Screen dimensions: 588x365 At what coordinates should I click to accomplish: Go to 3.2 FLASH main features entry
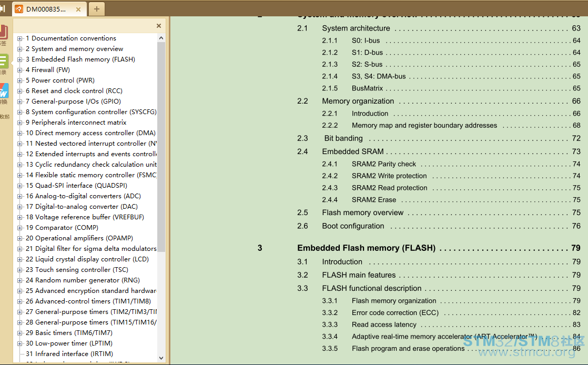coord(439,275)
